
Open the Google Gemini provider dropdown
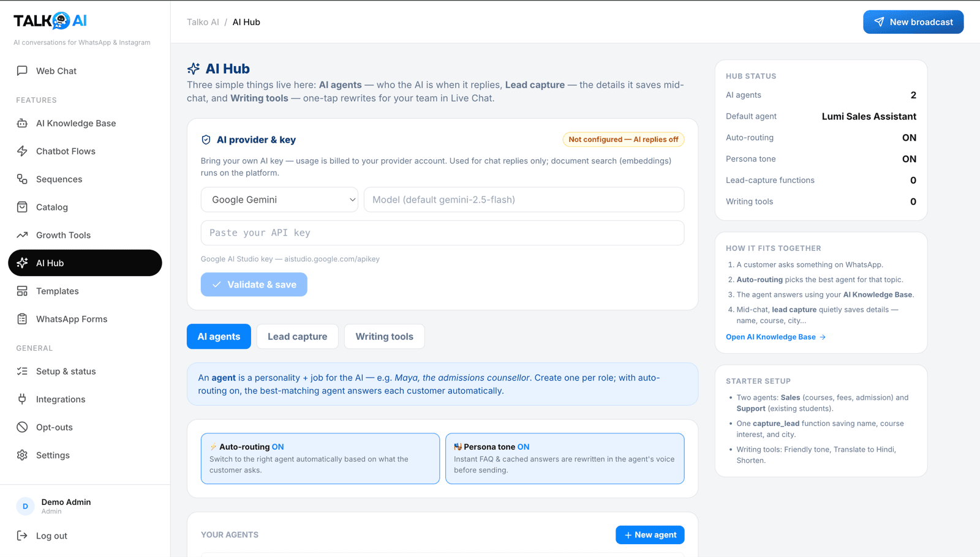click(x=279, y=200)
